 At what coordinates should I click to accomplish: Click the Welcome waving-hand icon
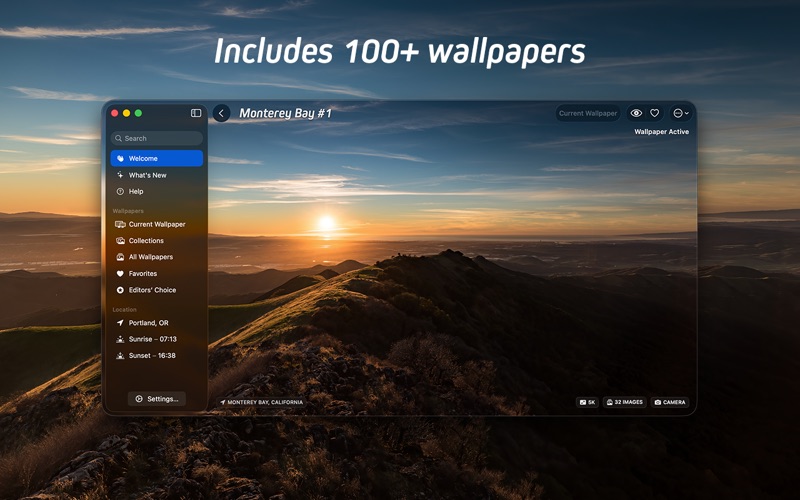pyautogui.click(x=120, y=158)
